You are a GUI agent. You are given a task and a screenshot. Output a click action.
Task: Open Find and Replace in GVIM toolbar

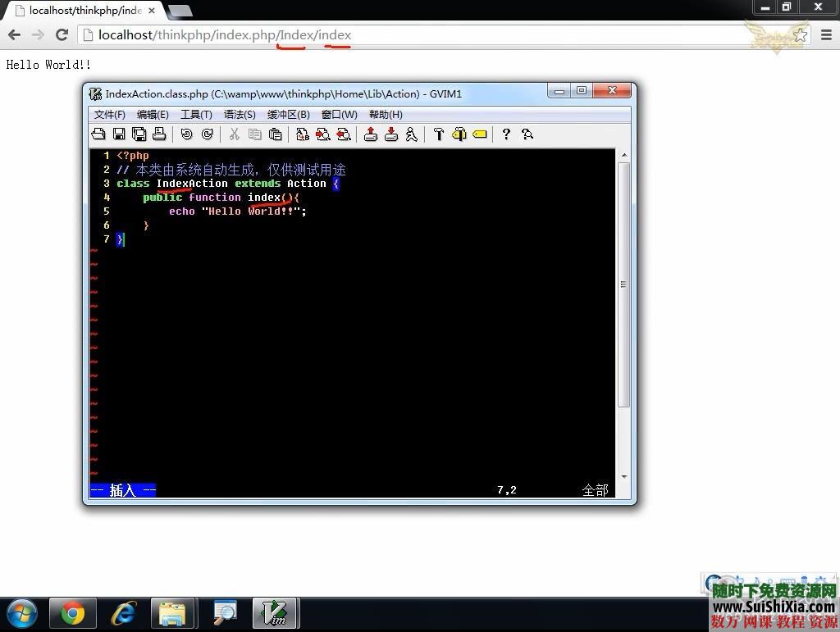coord(303,134)
